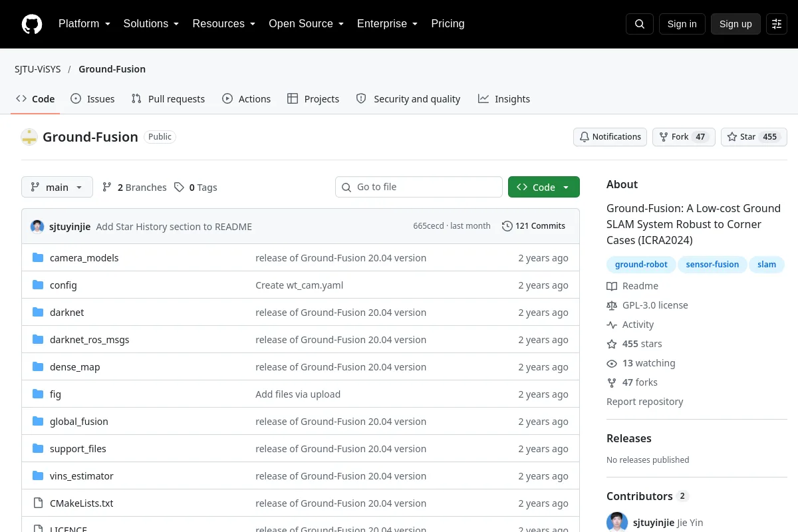Click the darknet_ros_msgs folder icon
The width and height of the screenshot is (798, 532).
click(38, 339)
